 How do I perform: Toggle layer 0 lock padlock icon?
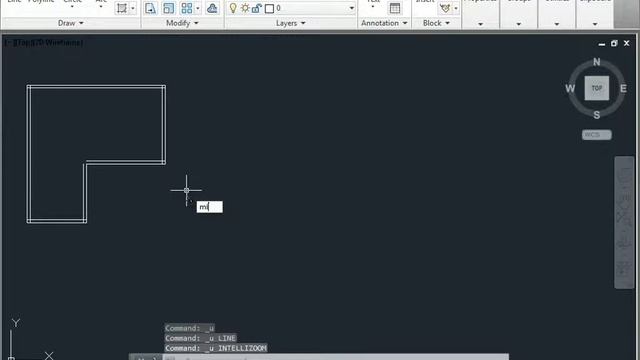(x=257, y=8)
